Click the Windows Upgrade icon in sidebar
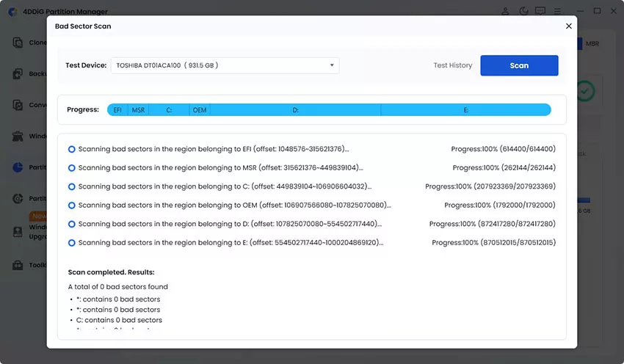Image resolution: width=624 pixels, height=364 pixels. (18, 232)
